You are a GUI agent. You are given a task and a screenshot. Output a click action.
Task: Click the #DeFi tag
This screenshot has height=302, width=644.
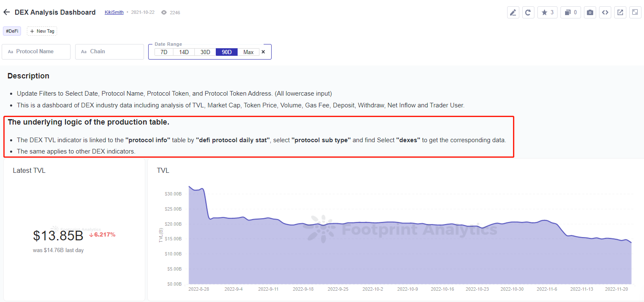(x=12, y=31)
